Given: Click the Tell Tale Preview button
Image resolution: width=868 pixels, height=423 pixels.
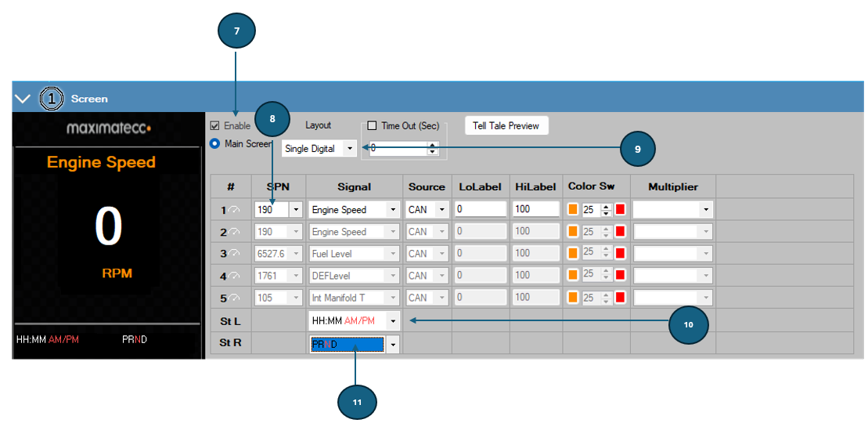Looking at the screenshot, I should coord(506,126).
